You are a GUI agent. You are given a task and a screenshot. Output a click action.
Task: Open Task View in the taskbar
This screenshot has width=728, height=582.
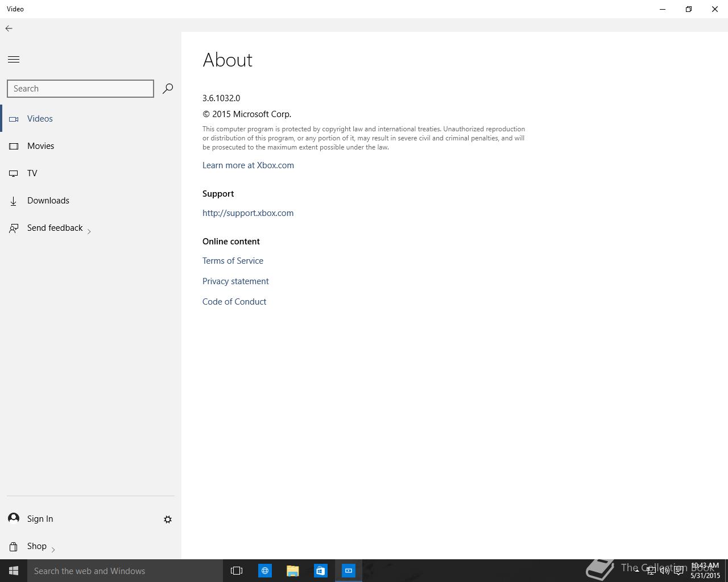coord(237,571)
